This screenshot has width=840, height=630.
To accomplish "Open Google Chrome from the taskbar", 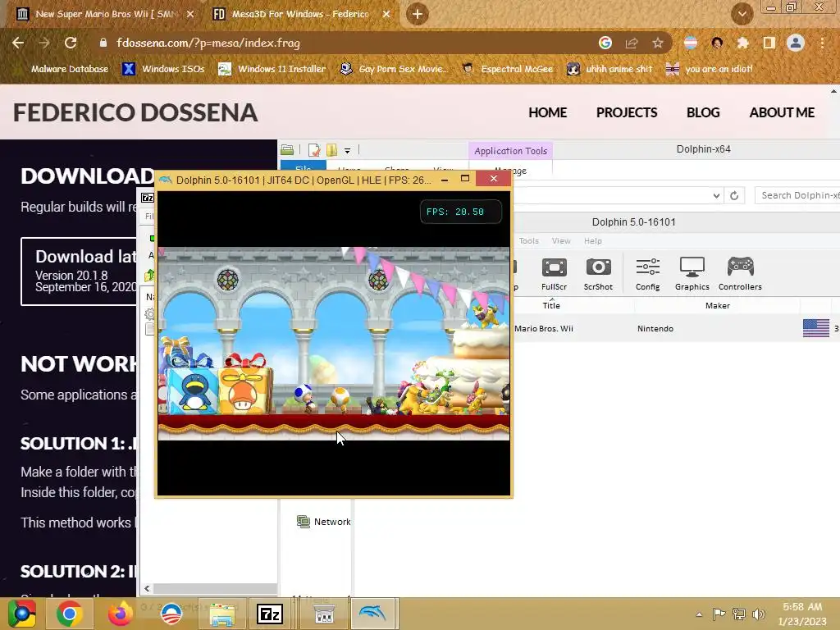I will (69, 614).
